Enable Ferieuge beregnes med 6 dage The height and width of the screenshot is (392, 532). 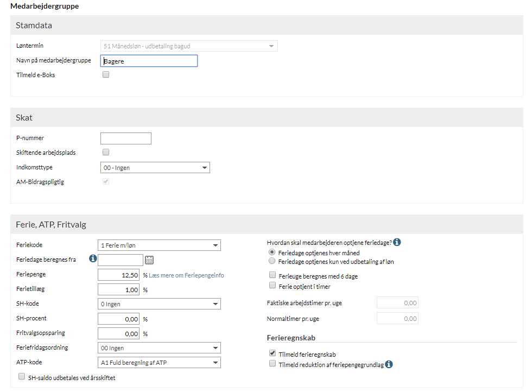pos(273,276)
